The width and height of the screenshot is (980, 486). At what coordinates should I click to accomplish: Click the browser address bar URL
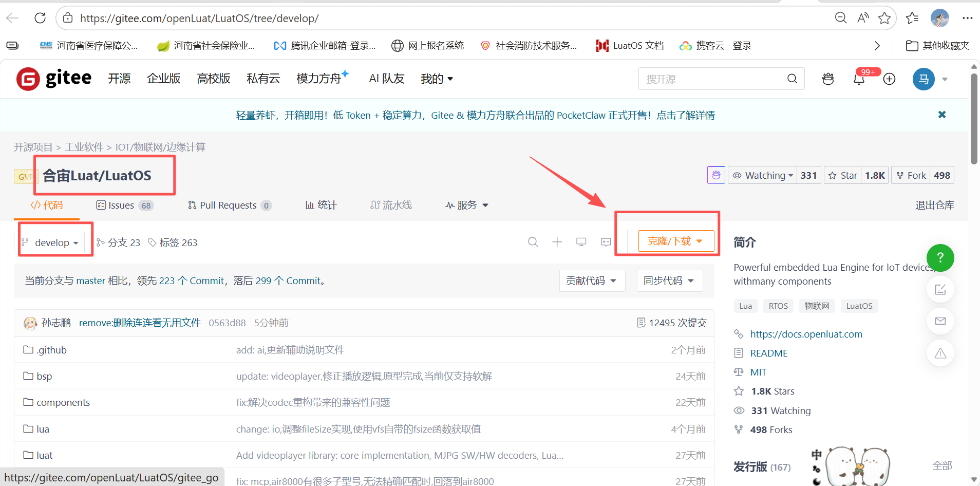tap(199, 18)
